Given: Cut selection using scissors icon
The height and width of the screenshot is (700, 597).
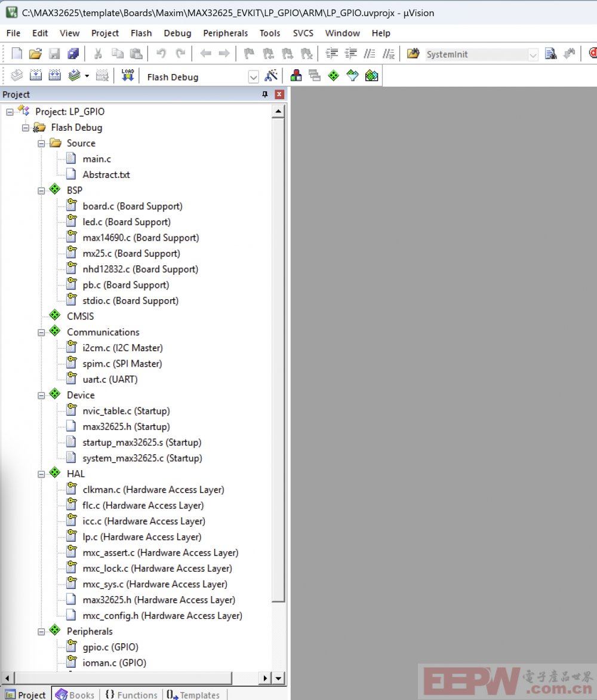Looking at the screenshot, I should coord(98,54).
